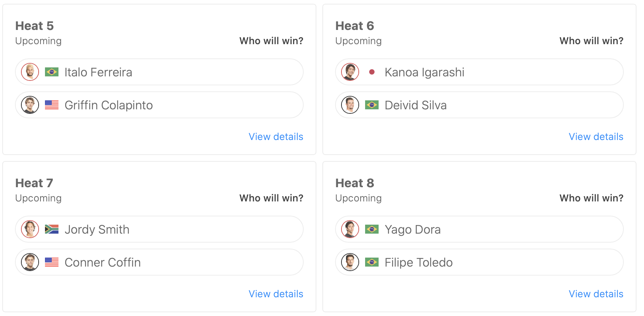Click Kanoa Igarashi's avatar photo
This screenshot has height=316, width=644.
(350, 72)
